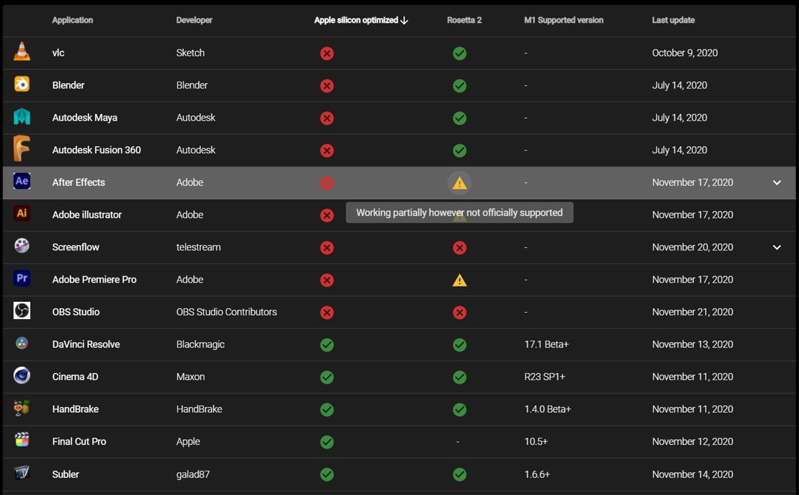Click the DaVinci Resolve application name
The image size is (799, 495).
(86, 344)
